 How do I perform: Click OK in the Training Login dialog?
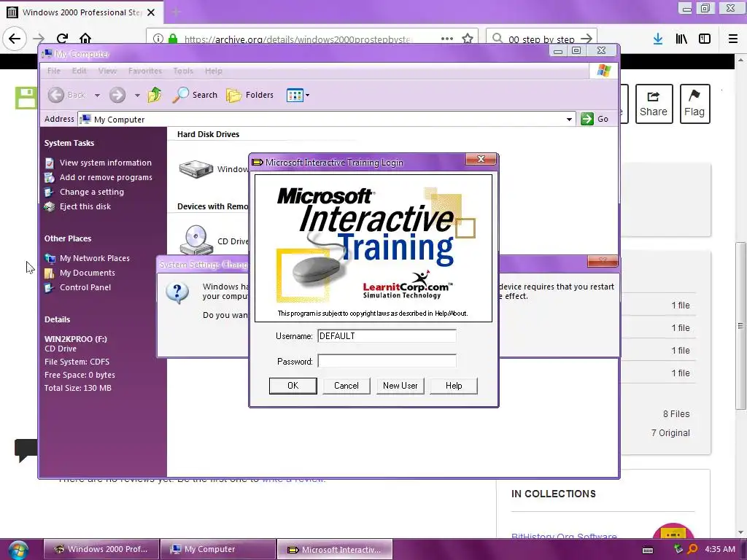pos(293,386)
